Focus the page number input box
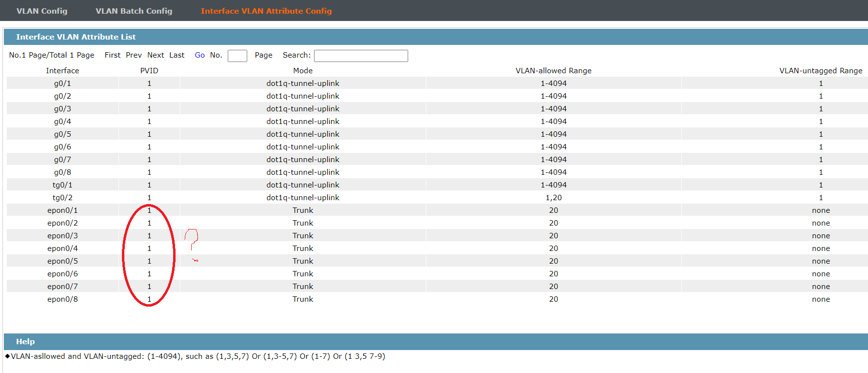Viewport: 868px width, 373px height. [x=237, y=56]
